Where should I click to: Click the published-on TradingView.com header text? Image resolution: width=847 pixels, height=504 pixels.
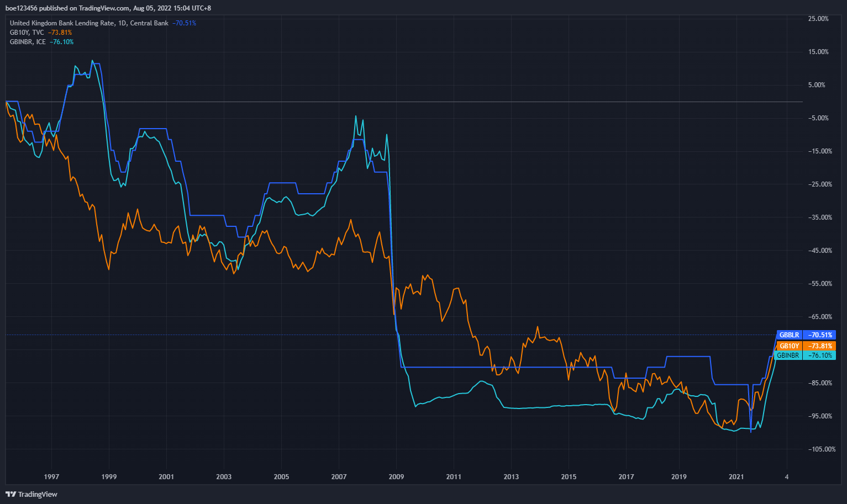(x=108, y=8)
